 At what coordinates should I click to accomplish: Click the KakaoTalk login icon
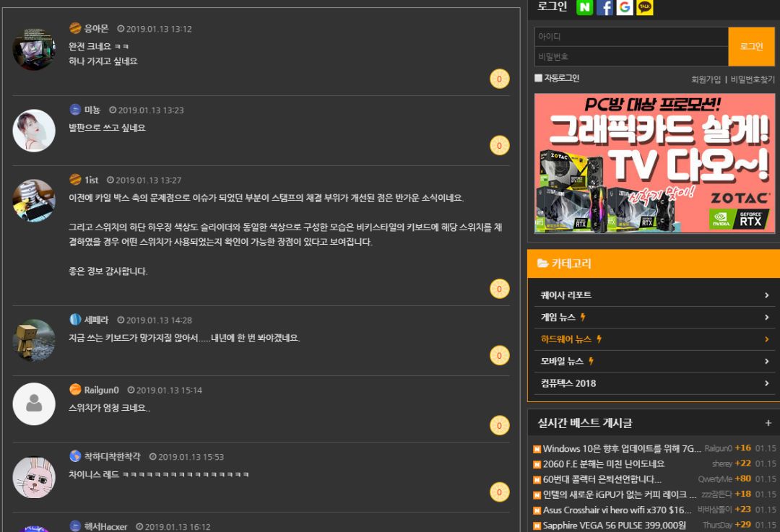pos(645,7)
